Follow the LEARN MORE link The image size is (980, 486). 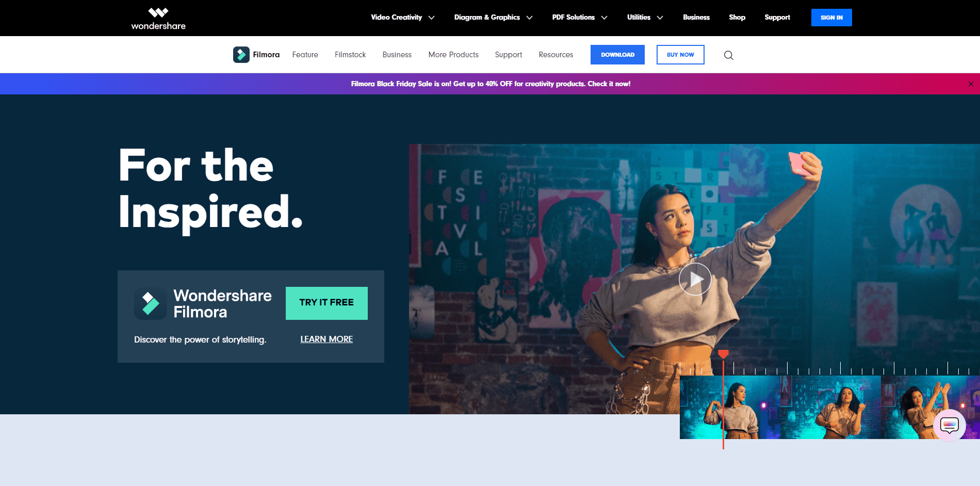(326, 339)
